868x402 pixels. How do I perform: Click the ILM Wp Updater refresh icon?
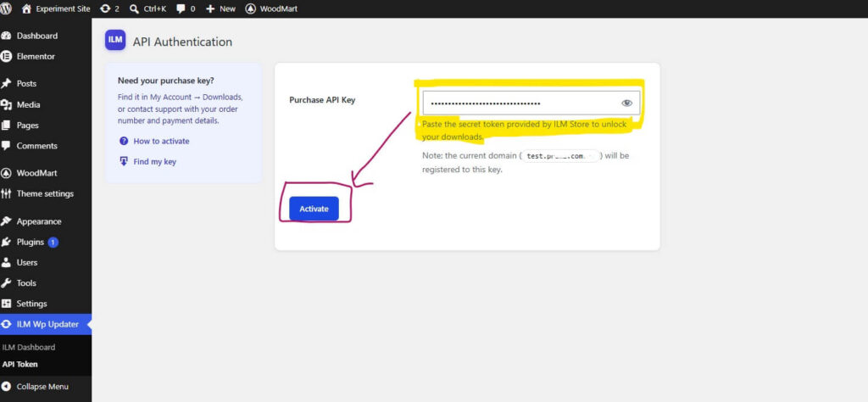click(x=6, y=325)
